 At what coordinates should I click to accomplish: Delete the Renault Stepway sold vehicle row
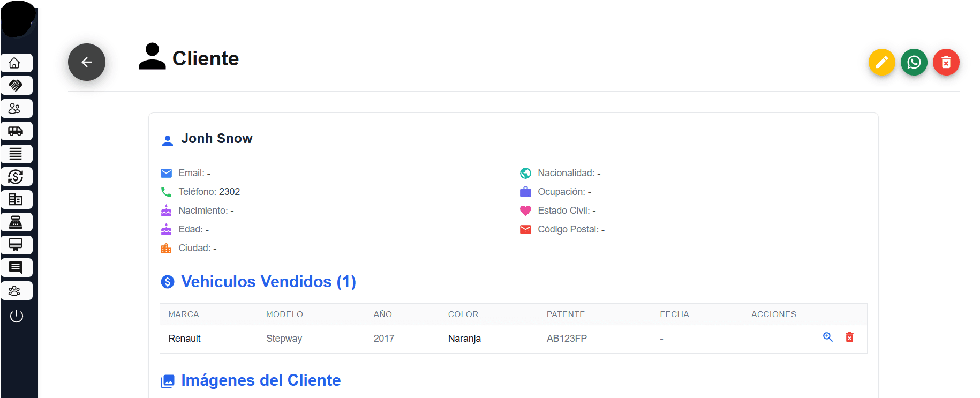click(x=849, y=337)
